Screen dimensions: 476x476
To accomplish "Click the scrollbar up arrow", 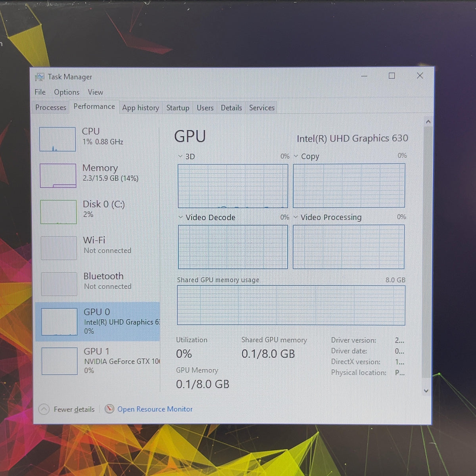I will click(x=428, y=122).
